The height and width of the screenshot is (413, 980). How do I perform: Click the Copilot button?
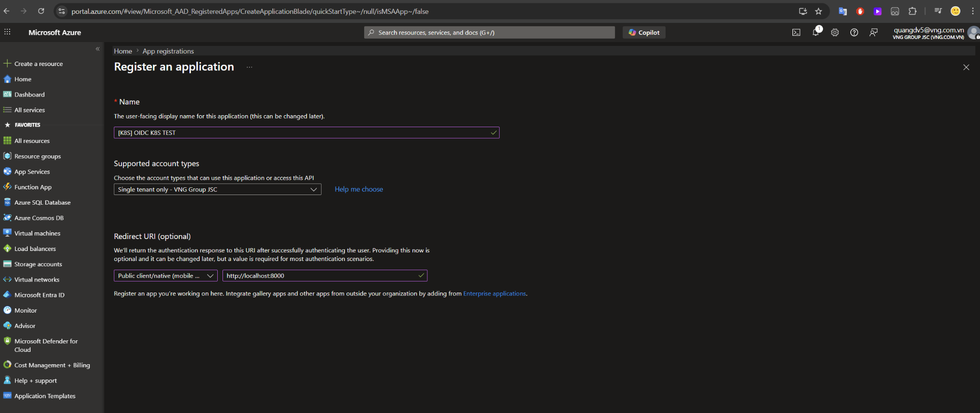click(x=644, y=33)
